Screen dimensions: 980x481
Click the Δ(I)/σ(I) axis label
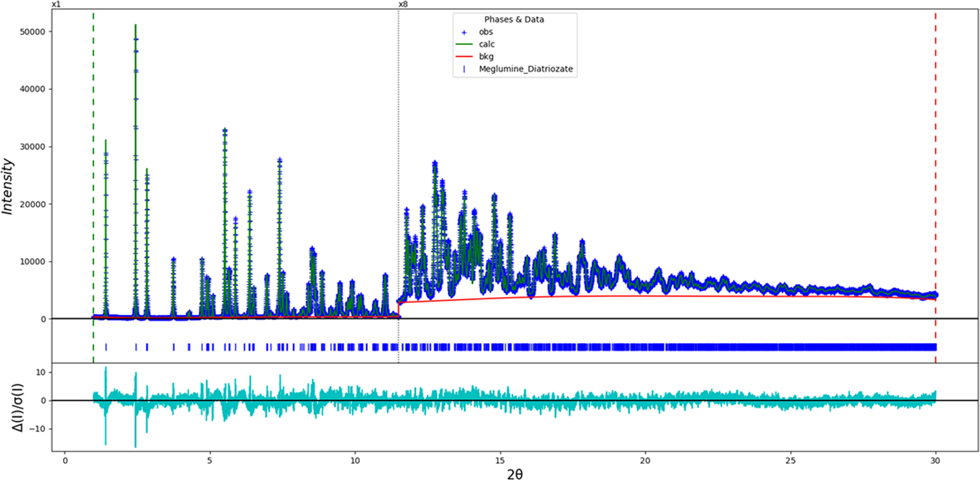point(18,407)
